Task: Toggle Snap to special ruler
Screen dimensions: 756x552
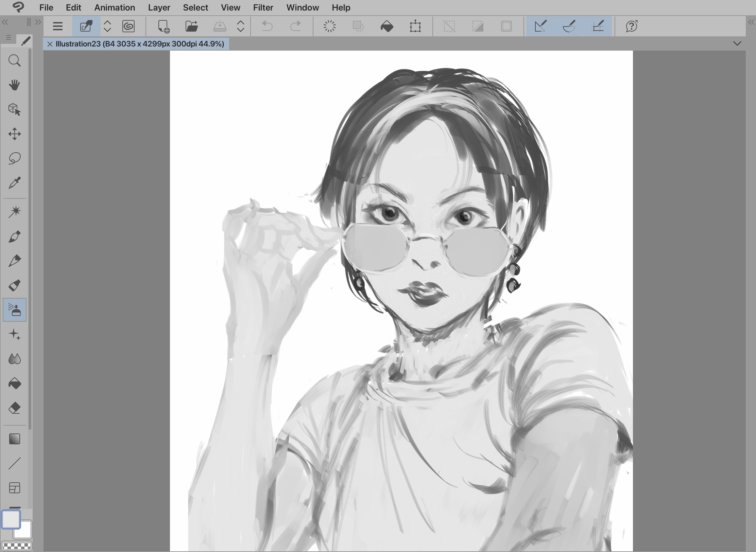Action: [569, 26]
